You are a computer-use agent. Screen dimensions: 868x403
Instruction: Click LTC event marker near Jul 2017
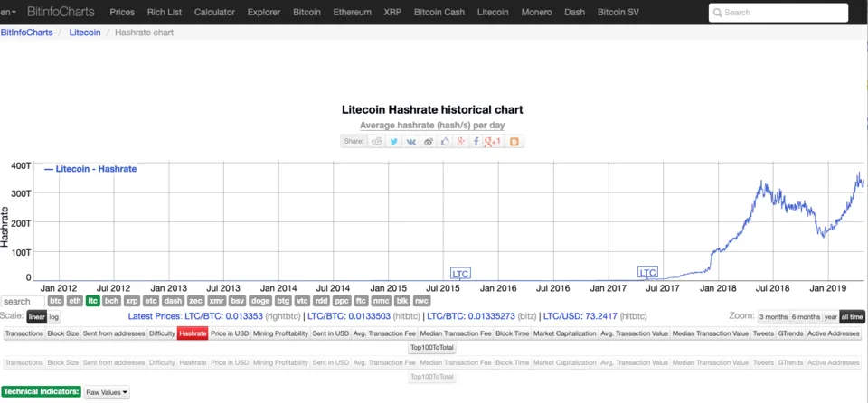(x=647, y=272)
